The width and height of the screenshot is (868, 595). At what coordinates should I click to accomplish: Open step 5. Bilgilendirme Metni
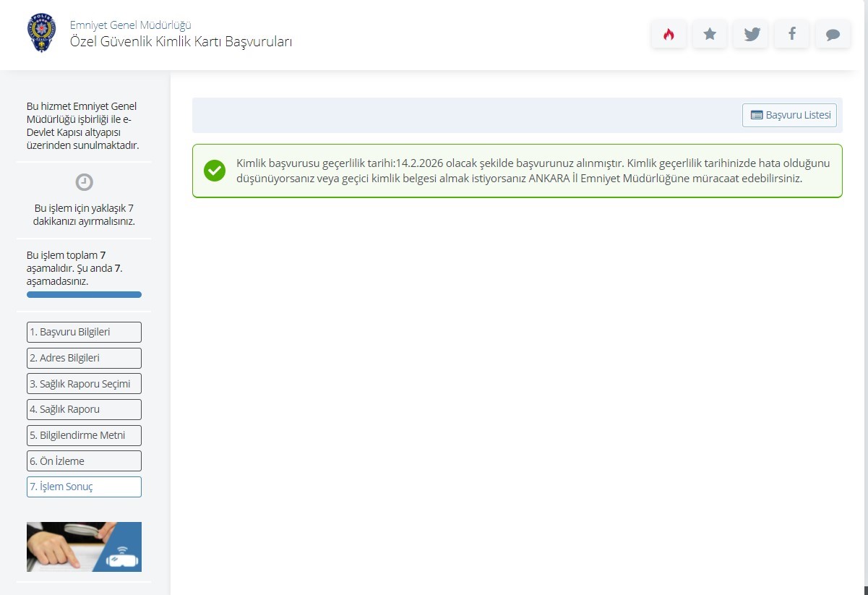tap(84, 435)
